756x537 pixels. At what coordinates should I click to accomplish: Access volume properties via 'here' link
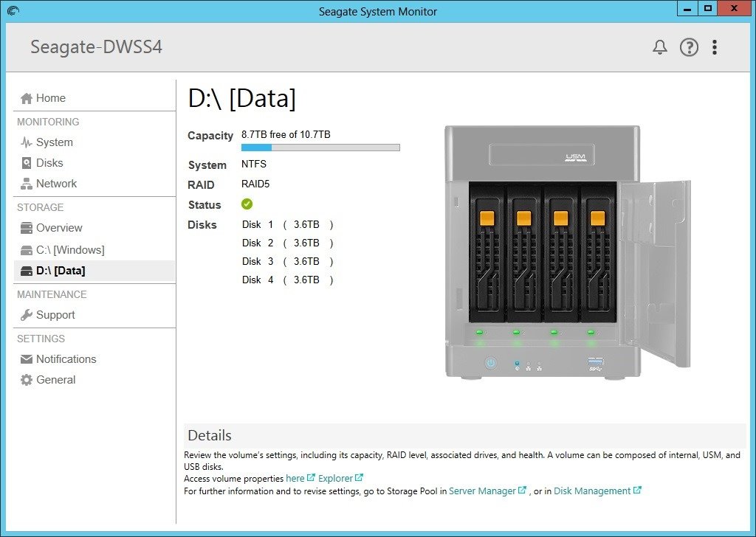click(295, 478)
